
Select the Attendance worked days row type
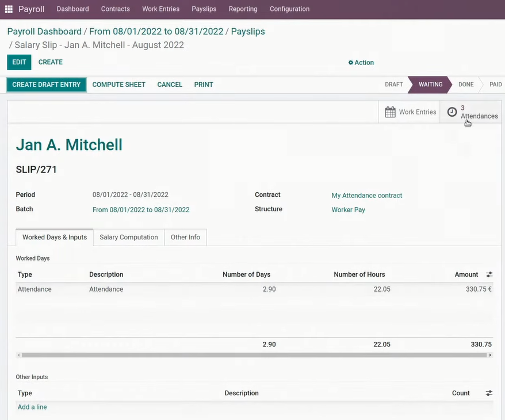tap(35, 289)
